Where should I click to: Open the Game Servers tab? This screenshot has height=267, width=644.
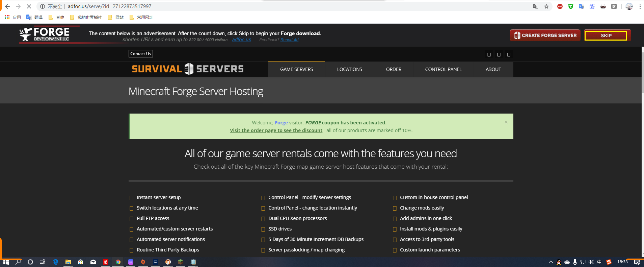point(297,69)
